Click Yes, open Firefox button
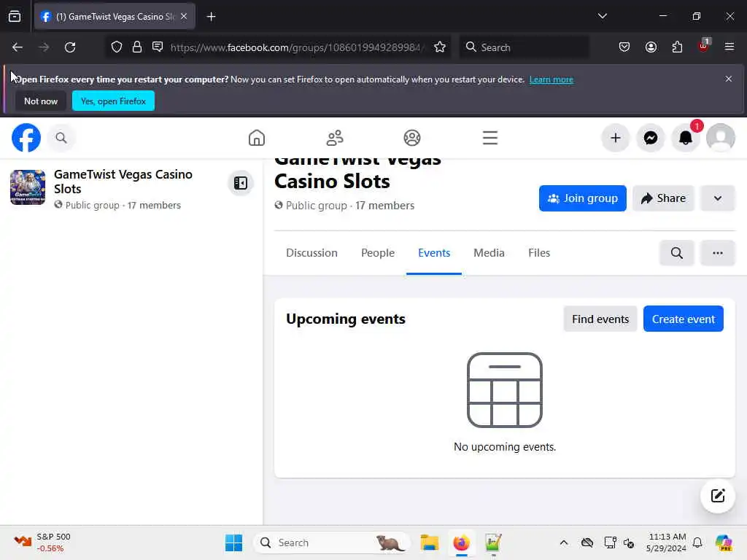Screen dimensions: 747x560 point(113,101)
